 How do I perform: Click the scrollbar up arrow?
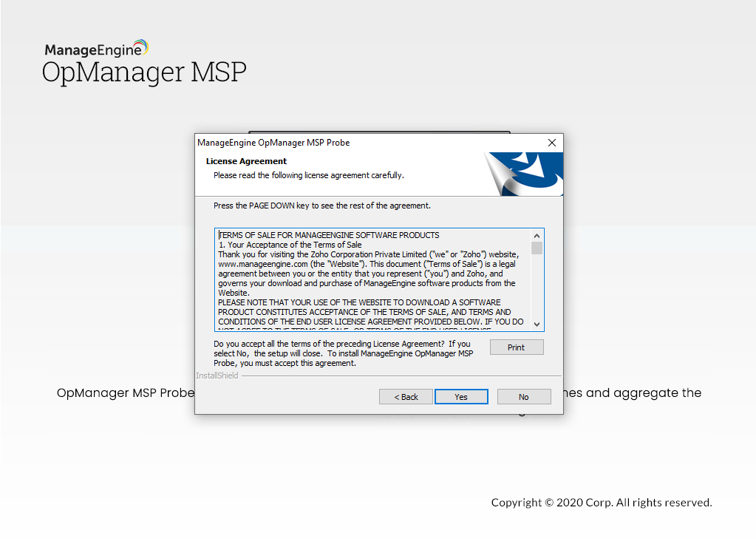point(537,235)
